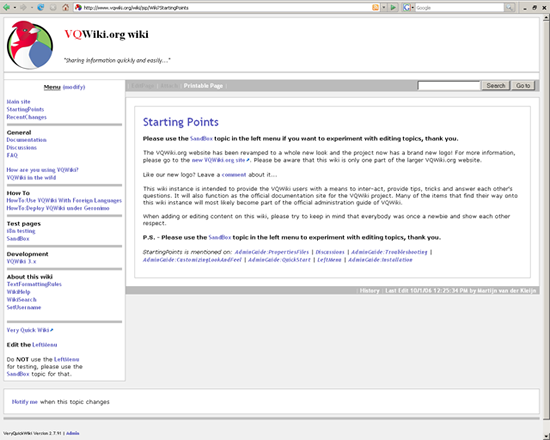The height and width of the screenshot is (440, 550).
Task: Open the WikiSearch link
Action: click(21, 300)
